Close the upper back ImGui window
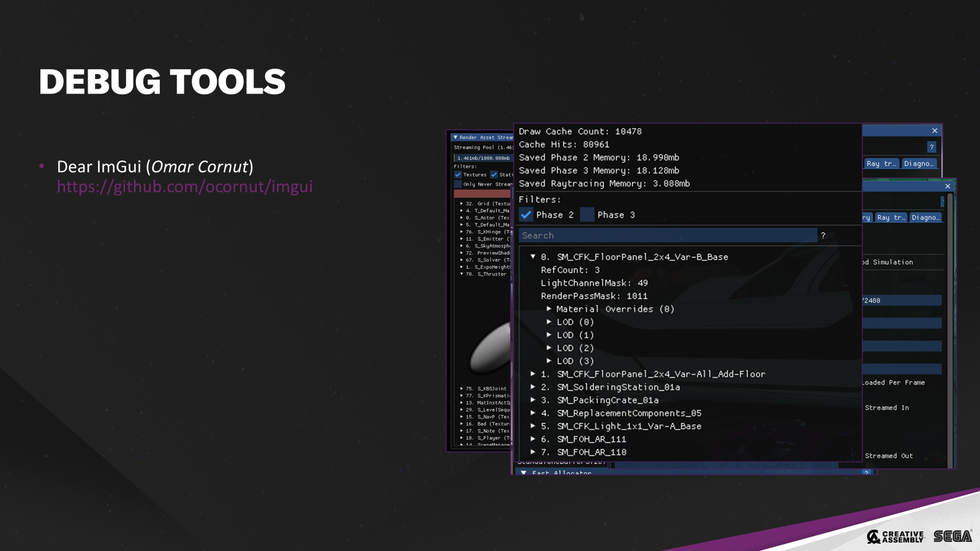Viewport: 980px width, 551px height. click(x=935, y=130)
